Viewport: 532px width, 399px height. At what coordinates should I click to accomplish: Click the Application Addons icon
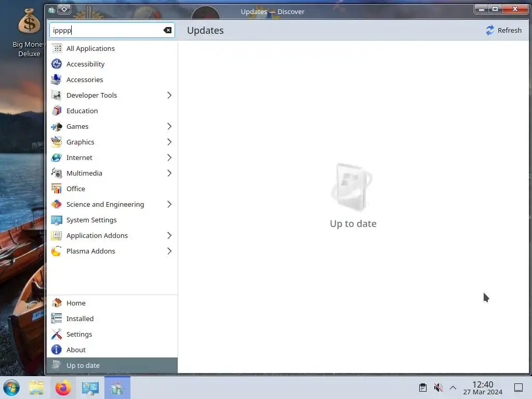(x=57, y=236)
